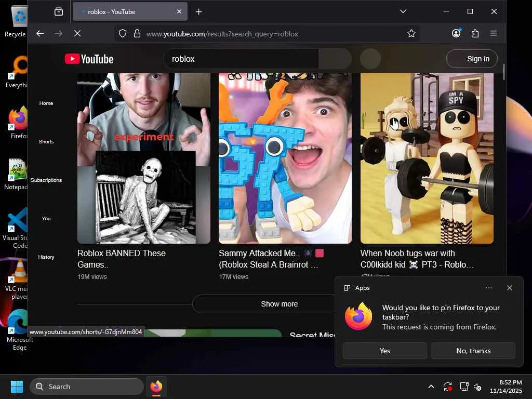Open a new tab with plus icon

coord(199,12)
